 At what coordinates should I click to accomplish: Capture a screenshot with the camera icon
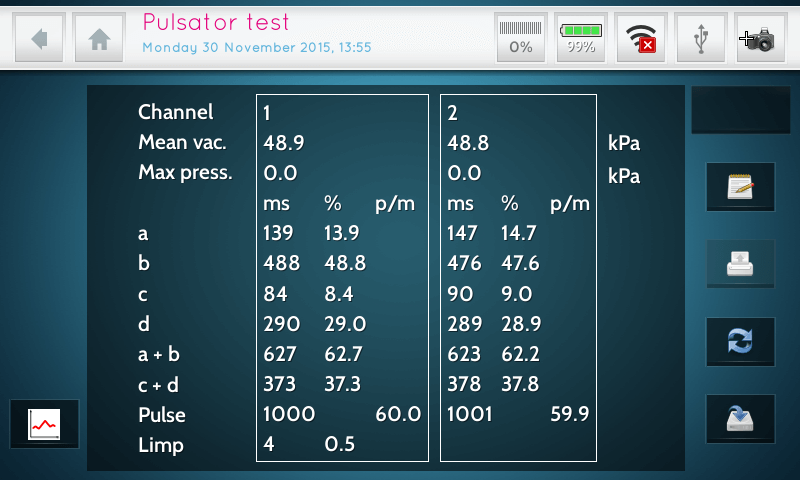point(760,39)
